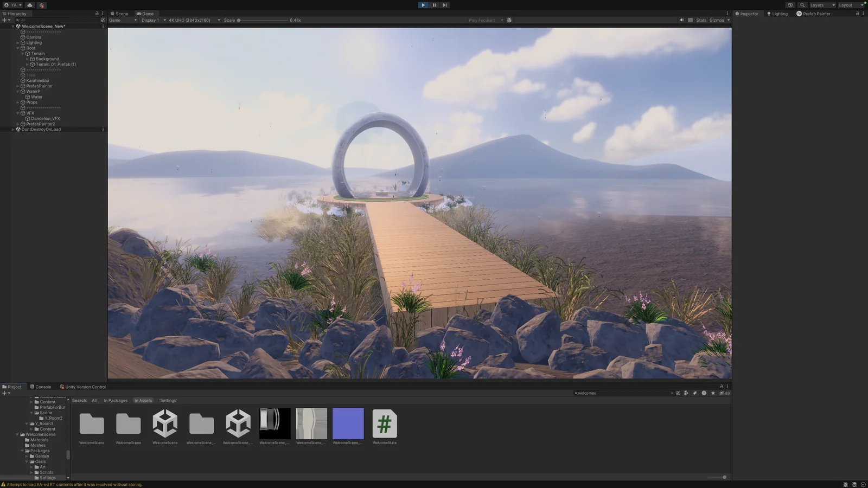Open the Gizmos dropdown arrow
This screenshot has height=488, width=868.
click(x=729, y=20)
